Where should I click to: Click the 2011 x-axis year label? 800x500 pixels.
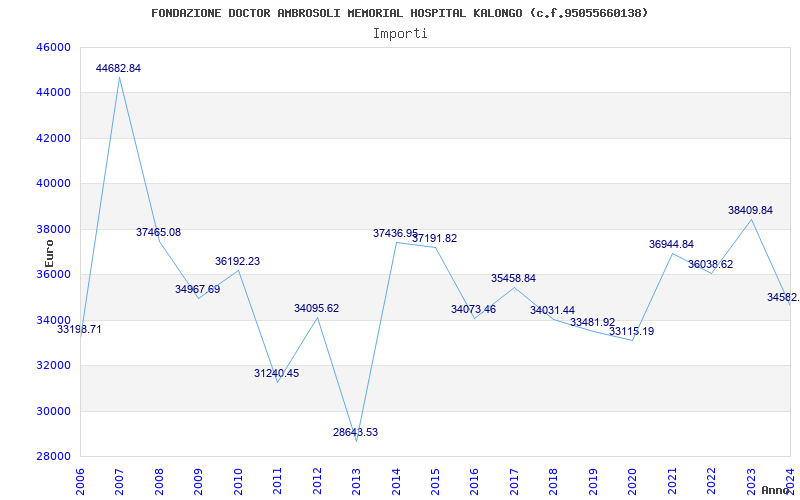click(277, 482)
